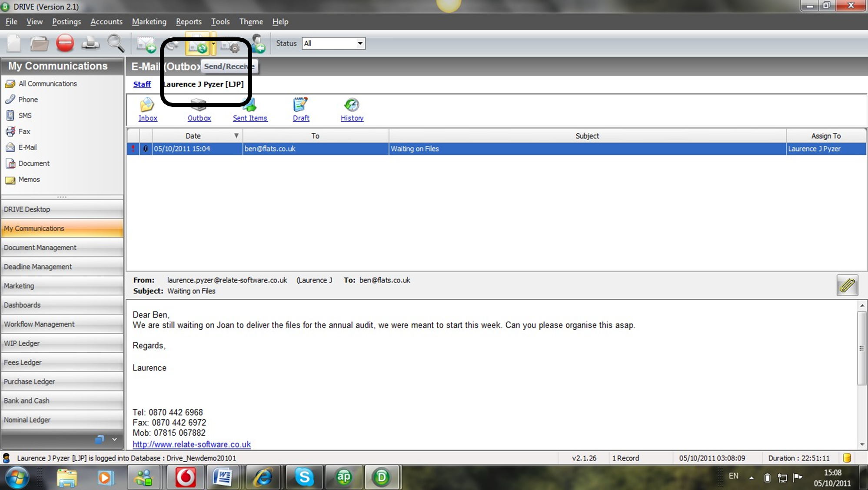Open the Draft notepad icon
The height and width of the screenshot is (490, 868).
300,105
